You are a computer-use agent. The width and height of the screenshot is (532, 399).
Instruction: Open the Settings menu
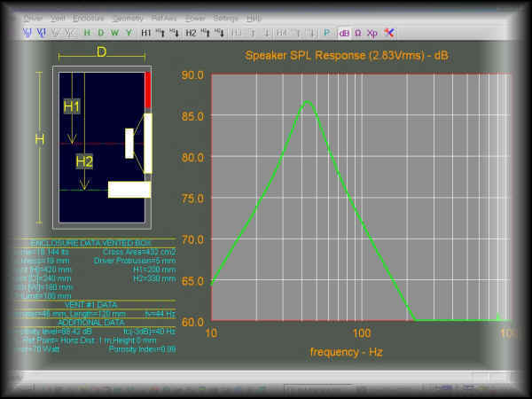coord(225,18)
